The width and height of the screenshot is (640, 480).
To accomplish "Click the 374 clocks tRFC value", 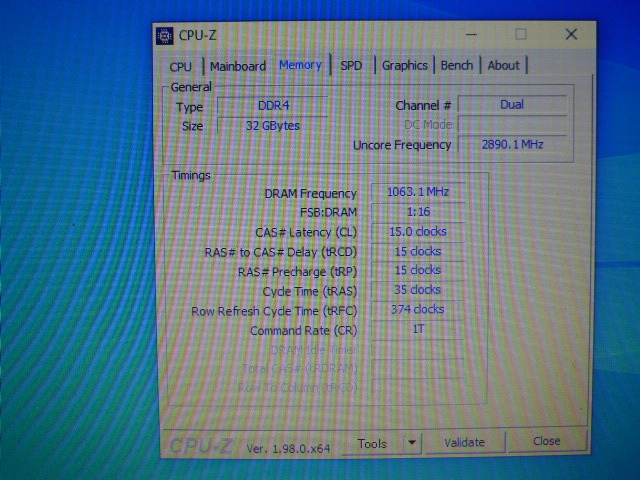I will 418,309.
